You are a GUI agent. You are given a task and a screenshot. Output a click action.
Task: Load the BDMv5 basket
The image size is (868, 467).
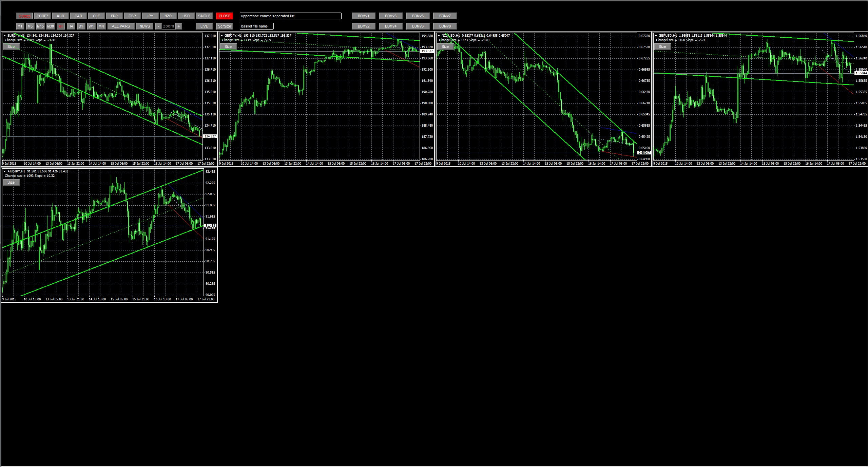[418, 16]
